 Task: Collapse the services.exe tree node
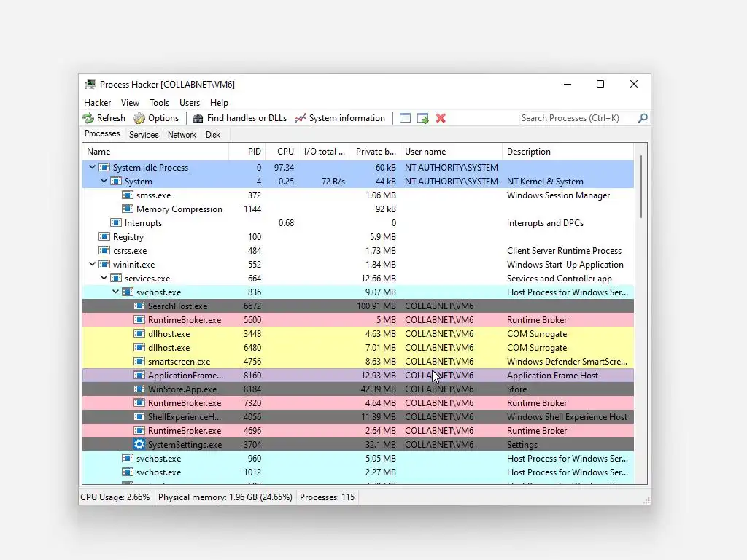[x=104, y=278]
